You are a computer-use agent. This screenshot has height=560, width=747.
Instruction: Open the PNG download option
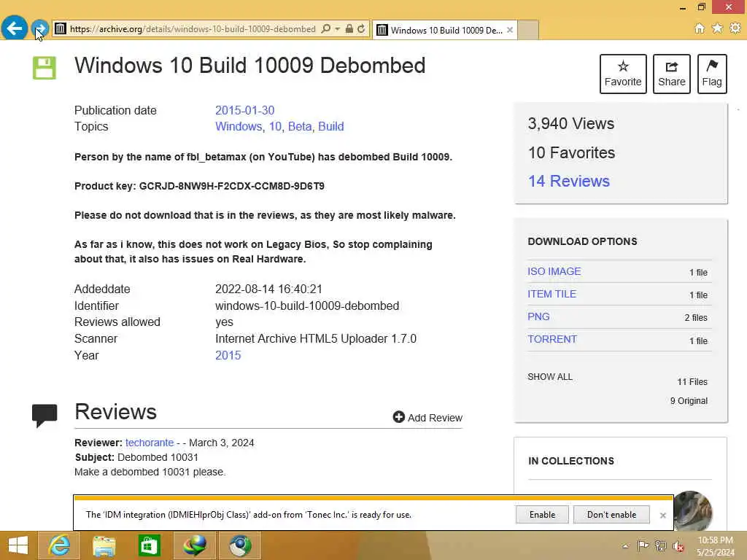click(x=538, y=316)
